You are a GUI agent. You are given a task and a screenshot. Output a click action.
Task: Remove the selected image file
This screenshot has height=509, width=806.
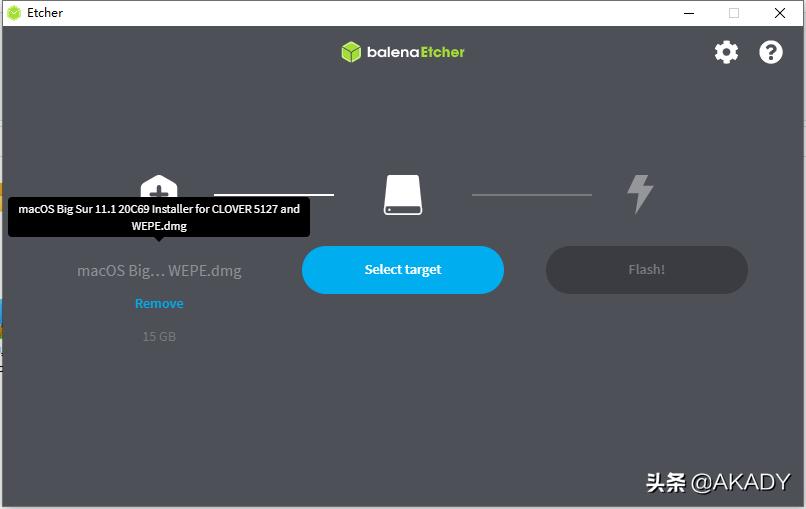pyautogui.click(x=159, y=303)
